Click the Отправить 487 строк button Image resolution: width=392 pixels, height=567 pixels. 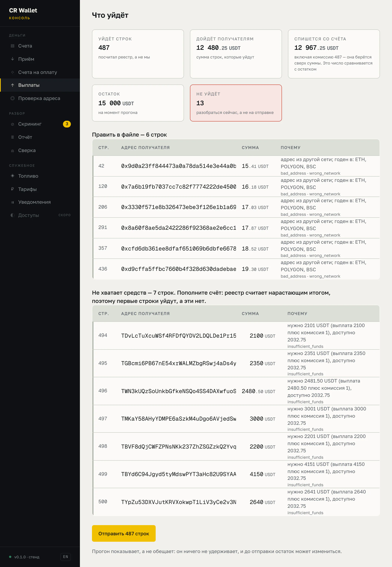point(124,533)
